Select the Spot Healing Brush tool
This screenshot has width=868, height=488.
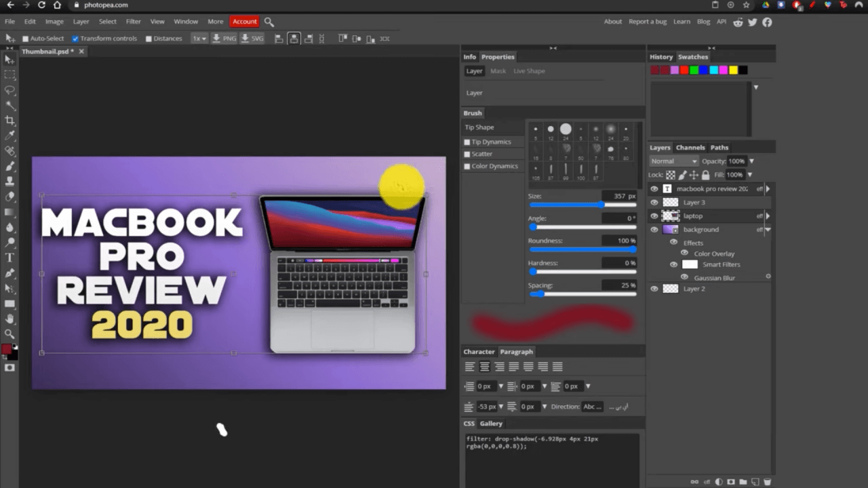(10, 151)
